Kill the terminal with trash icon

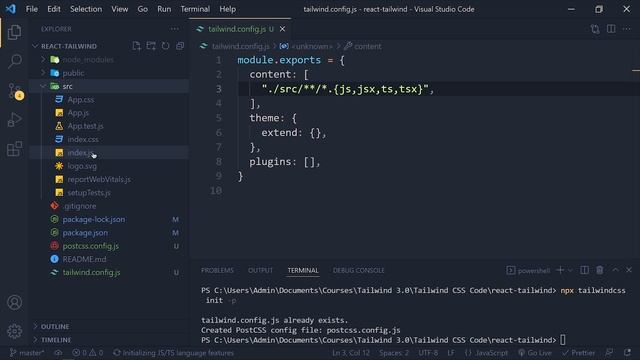tap(600, 270)
